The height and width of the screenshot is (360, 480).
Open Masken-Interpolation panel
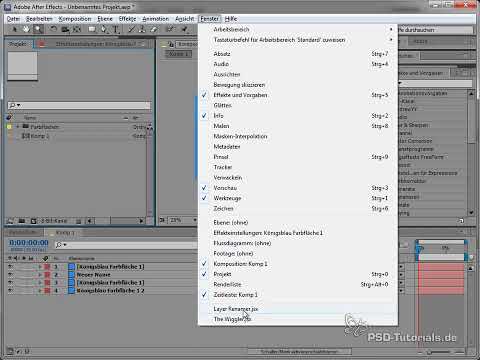point(298,136)
